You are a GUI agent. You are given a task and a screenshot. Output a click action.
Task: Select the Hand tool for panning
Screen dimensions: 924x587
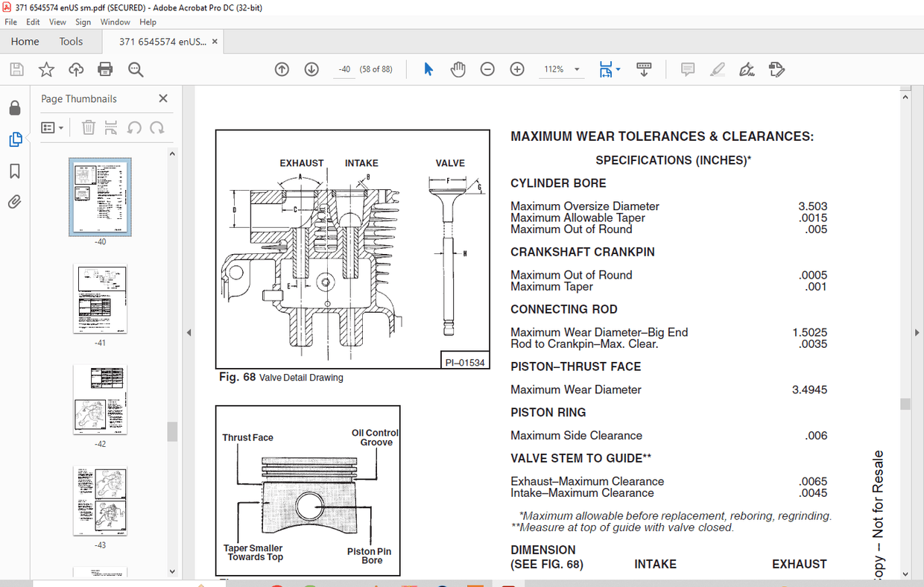coord(458,69)
